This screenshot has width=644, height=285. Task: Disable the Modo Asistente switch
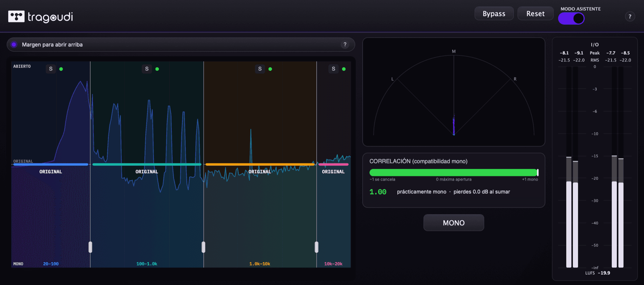point(571,18)
